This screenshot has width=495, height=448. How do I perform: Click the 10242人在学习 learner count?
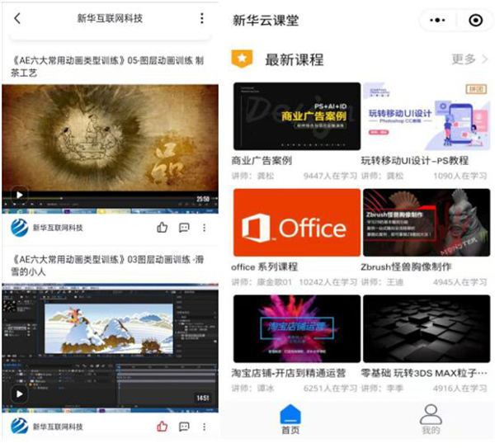click(328, 282)
